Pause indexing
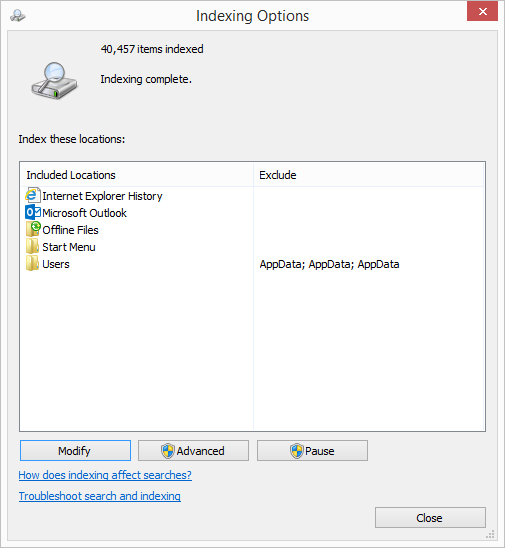The width and height of the screenshot is (505, 548). 312,450
